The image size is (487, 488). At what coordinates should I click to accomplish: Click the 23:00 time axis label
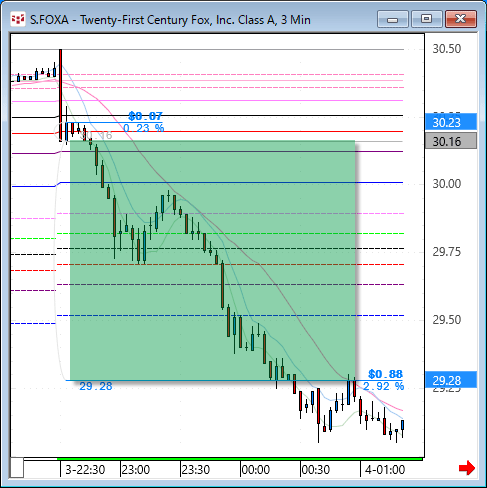(136, 470)
